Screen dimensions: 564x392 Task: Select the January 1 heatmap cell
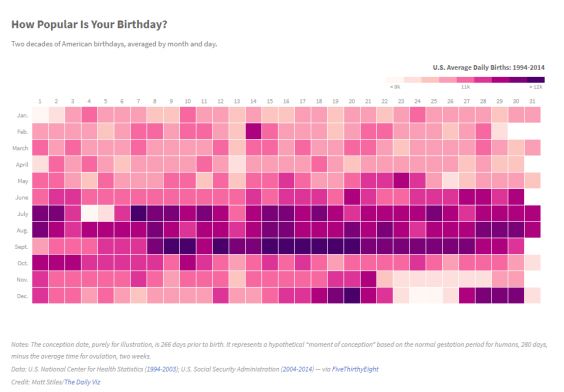(40, 115)
